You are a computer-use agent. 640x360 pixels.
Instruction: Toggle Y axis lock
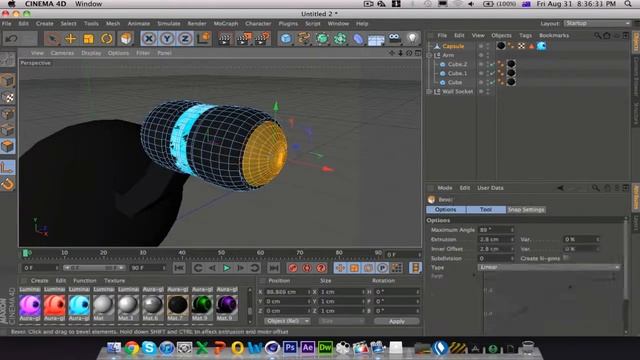(167, 39)
